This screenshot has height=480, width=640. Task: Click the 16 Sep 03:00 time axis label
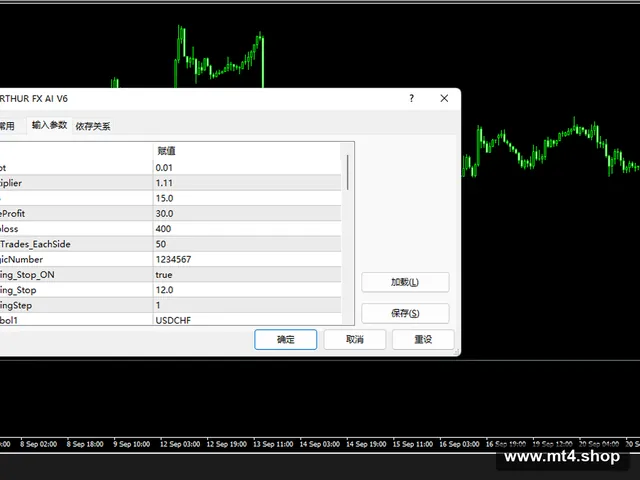[x=459, y=444]
